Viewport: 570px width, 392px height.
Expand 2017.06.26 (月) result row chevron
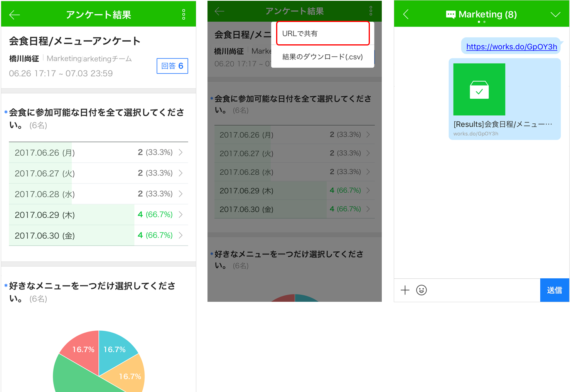[180, 153]
